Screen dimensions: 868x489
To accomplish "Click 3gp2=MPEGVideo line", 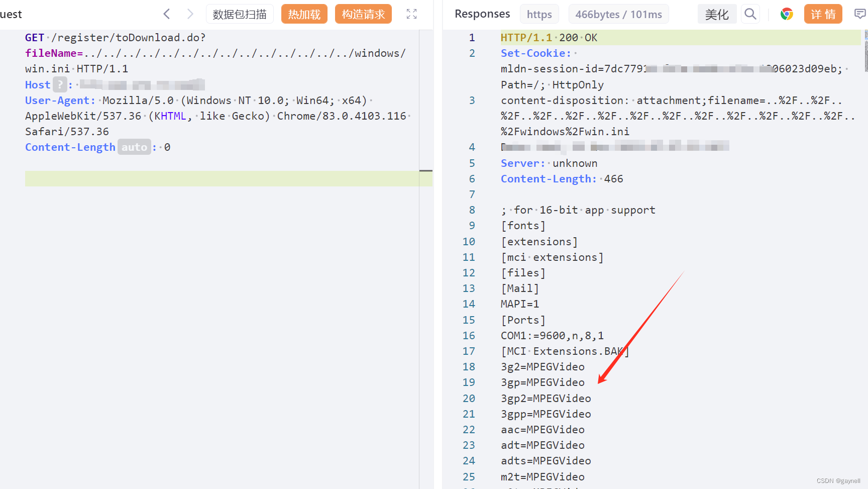I will tap(546, 399).
